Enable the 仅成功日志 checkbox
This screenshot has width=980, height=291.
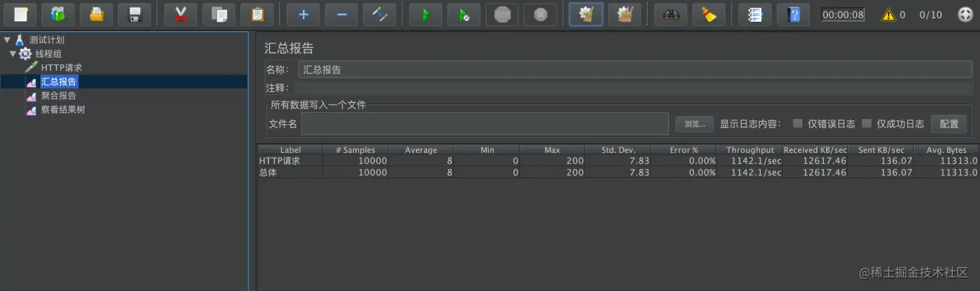(x=867, y=124)
